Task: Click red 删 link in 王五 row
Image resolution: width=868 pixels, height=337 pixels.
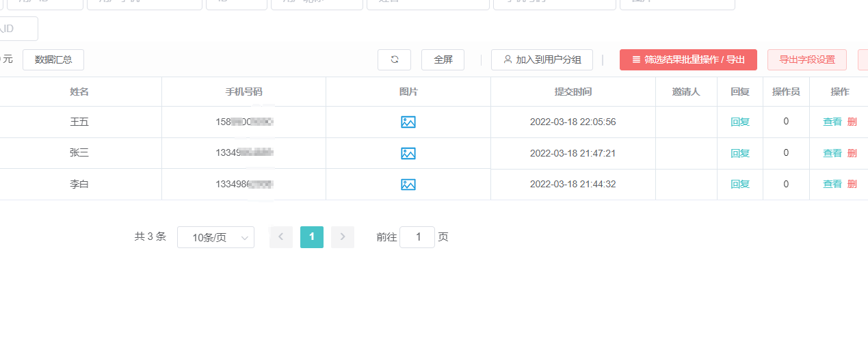Action: [x=852, y=122]
